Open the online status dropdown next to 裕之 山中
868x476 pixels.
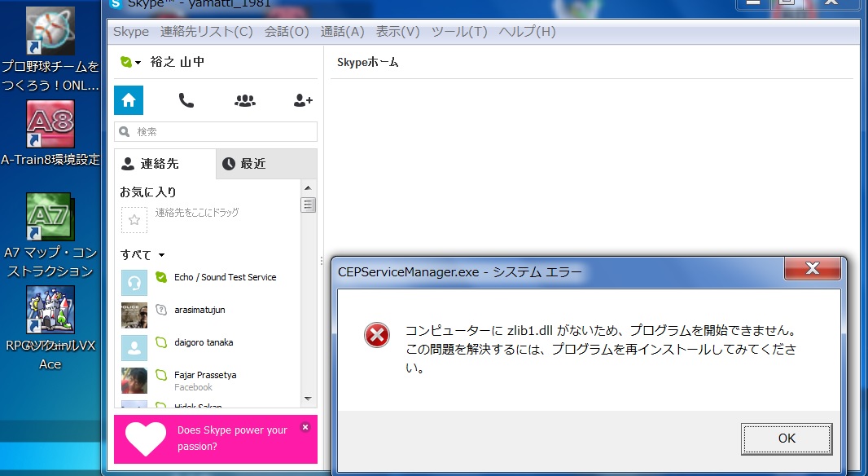pyautogui.click(x=130, y=62)
